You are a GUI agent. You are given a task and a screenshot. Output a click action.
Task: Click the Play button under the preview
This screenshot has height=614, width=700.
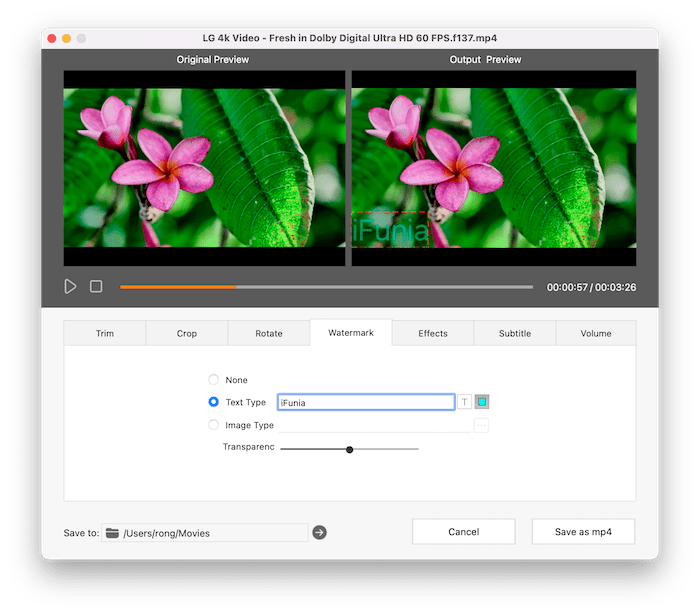click(x=70, y=286)
